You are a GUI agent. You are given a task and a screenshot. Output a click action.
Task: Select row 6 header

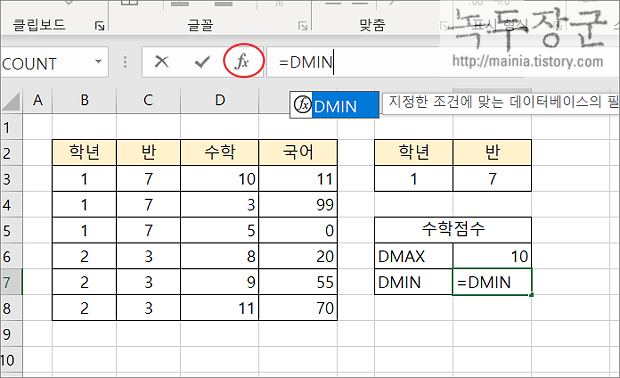[11, 257]
